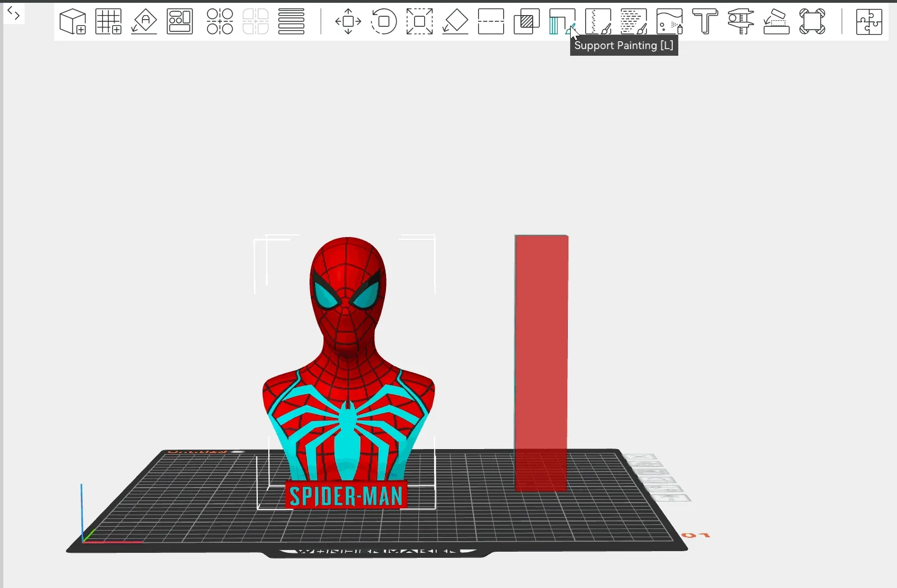
Task: Open the Text emboss tool
Action: (705, 22)
